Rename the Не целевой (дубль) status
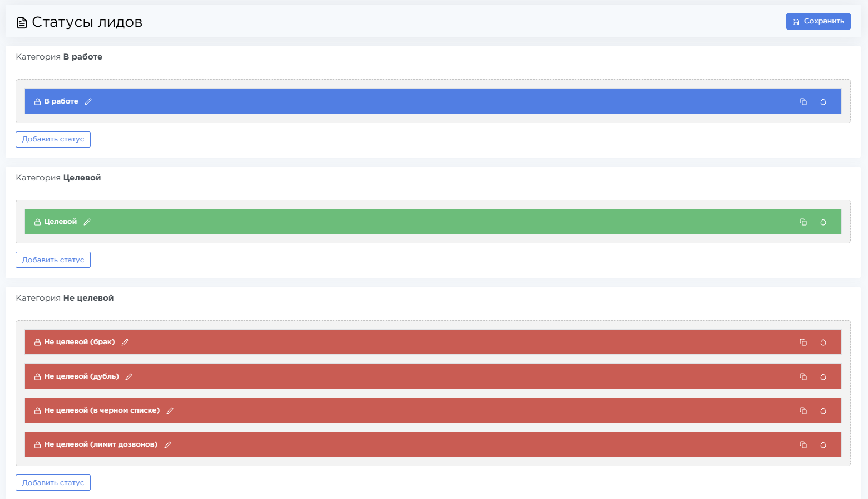This screenshot has width=868, height=499. pos(129,376)
